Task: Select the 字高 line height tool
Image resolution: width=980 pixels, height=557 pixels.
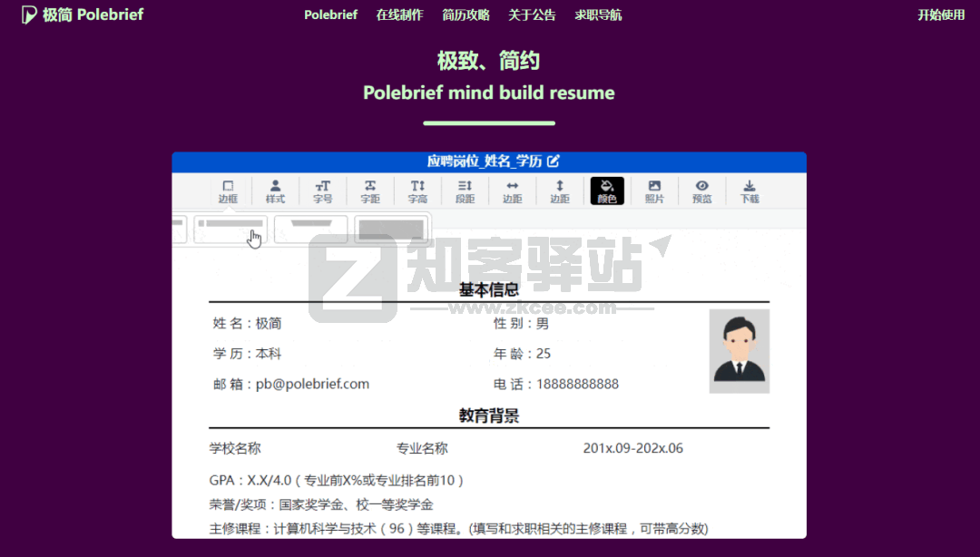Action: coord(417,191)
